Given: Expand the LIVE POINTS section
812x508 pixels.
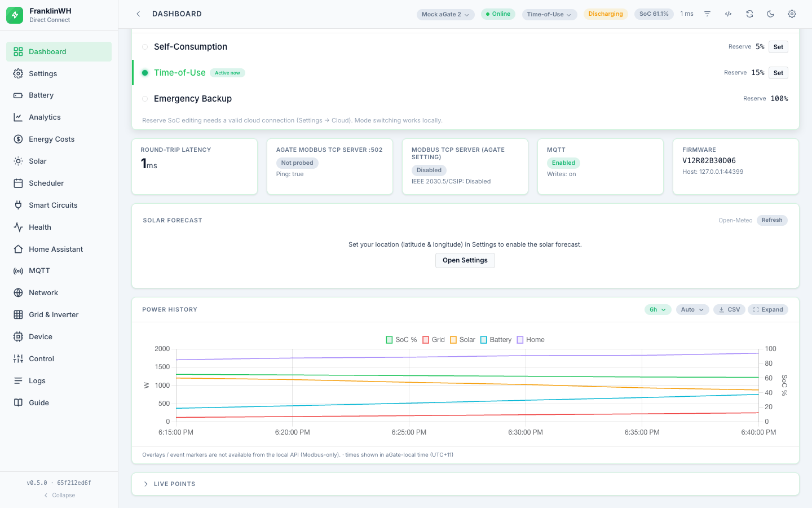Looking at the screenshot, I should [465, 484].
